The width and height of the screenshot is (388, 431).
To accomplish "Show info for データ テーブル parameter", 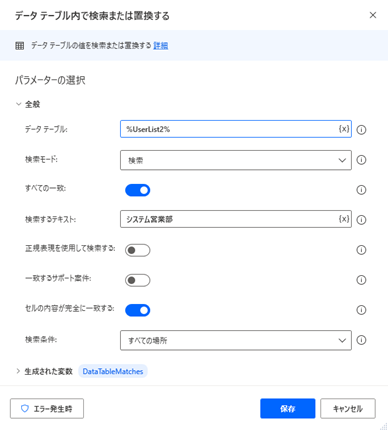I will (x=361, y=130).
